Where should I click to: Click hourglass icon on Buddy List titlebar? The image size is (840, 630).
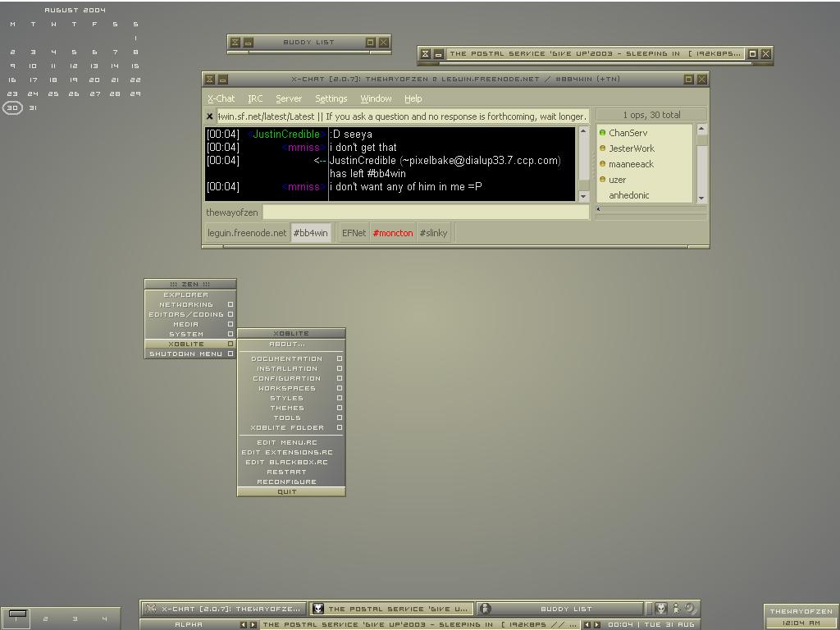[235, 43]
